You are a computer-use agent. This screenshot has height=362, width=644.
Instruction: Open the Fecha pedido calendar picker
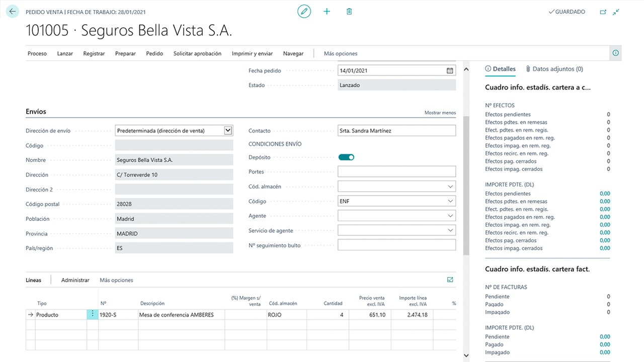coord(450,71)
